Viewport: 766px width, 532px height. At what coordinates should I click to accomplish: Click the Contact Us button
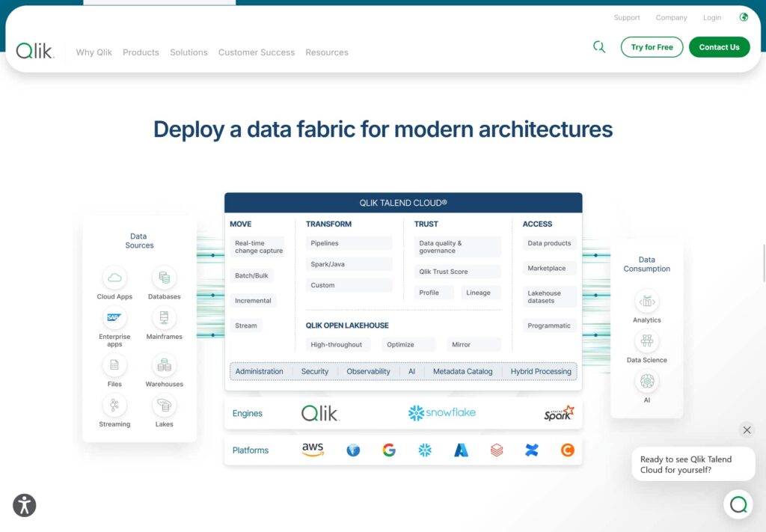(719, 47)
